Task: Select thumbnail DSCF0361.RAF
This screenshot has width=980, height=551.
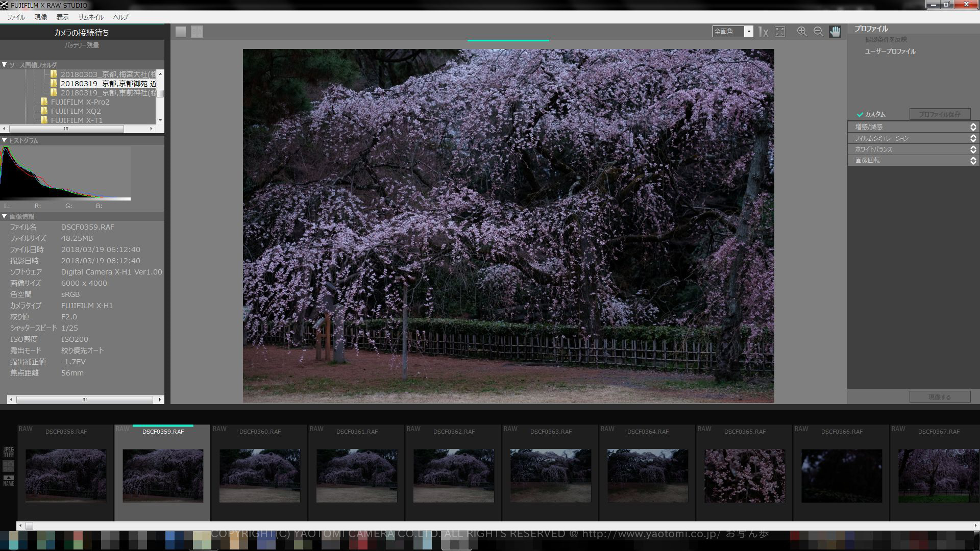Action: tap(357, 472)
